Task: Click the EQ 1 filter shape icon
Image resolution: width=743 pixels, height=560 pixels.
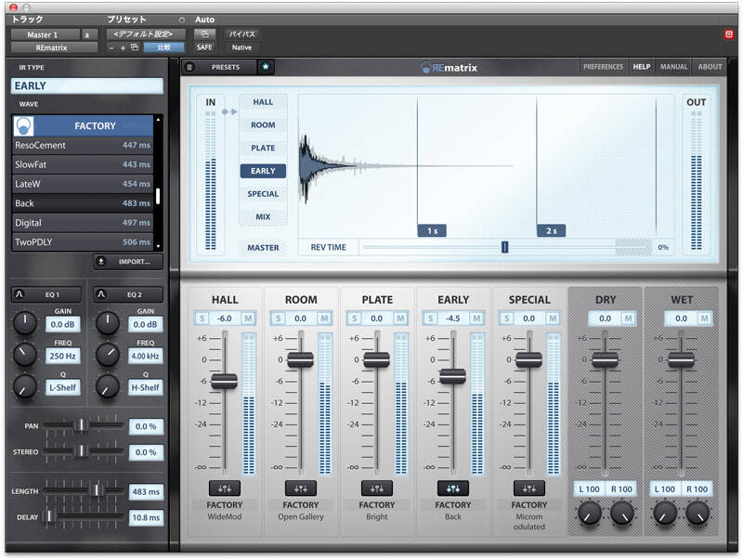Action: click(x=20, y=294)
